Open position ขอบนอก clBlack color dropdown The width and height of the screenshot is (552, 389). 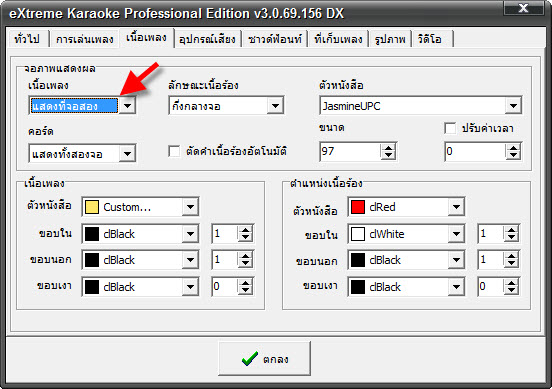pyautogui.click(x=457, y=260)
